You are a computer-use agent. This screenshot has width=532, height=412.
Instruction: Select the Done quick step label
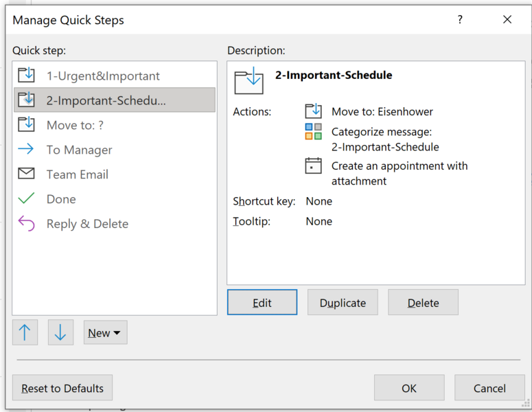61,199
